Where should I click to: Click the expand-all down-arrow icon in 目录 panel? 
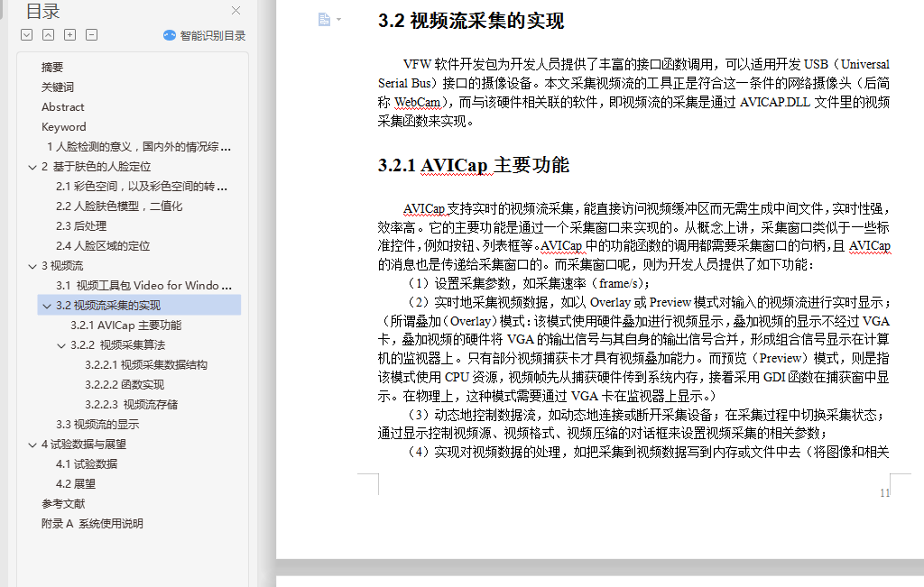coord(26,35)
